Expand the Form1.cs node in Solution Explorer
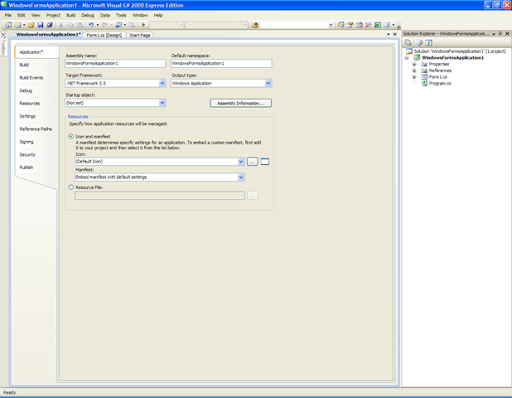 [414, 77]
